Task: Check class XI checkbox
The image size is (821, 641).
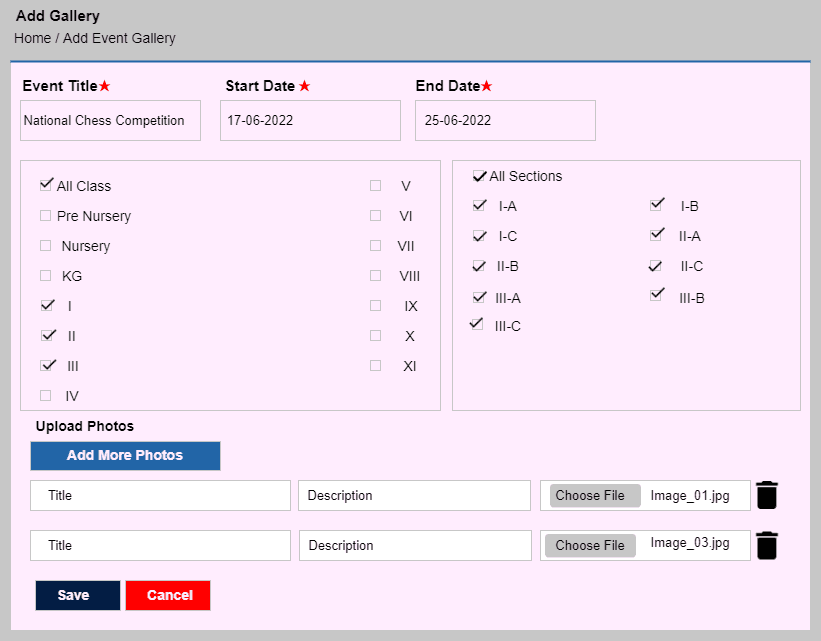Action: click(x=375, y=366)
